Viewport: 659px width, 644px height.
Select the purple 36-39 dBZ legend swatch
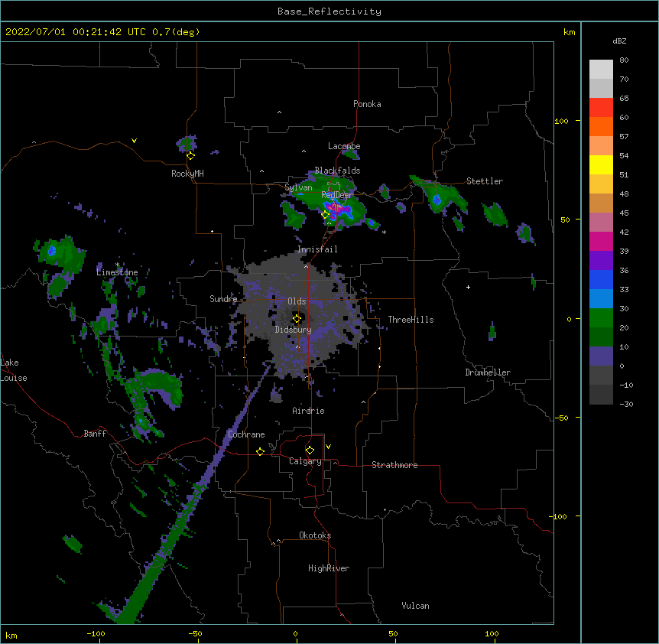[601, 261]
